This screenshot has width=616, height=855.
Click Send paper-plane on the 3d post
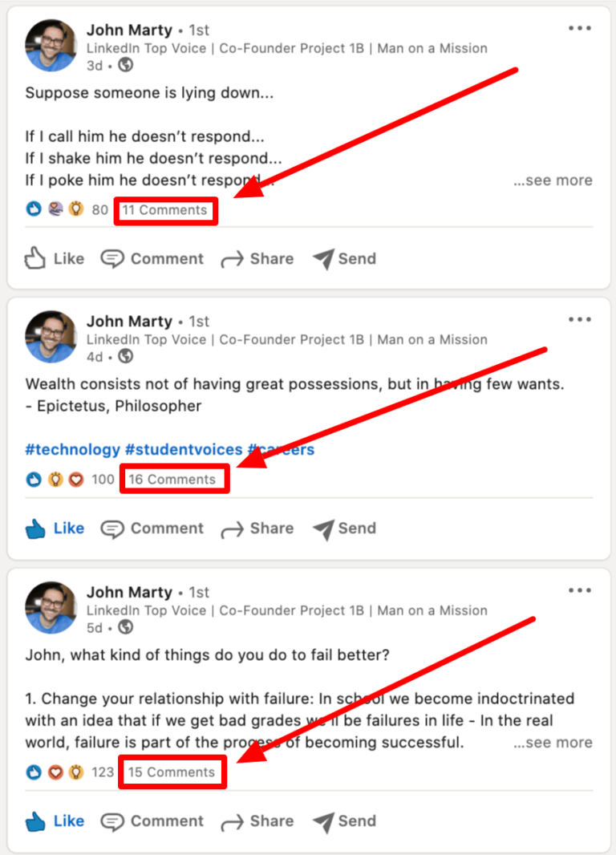pos(324,259)
